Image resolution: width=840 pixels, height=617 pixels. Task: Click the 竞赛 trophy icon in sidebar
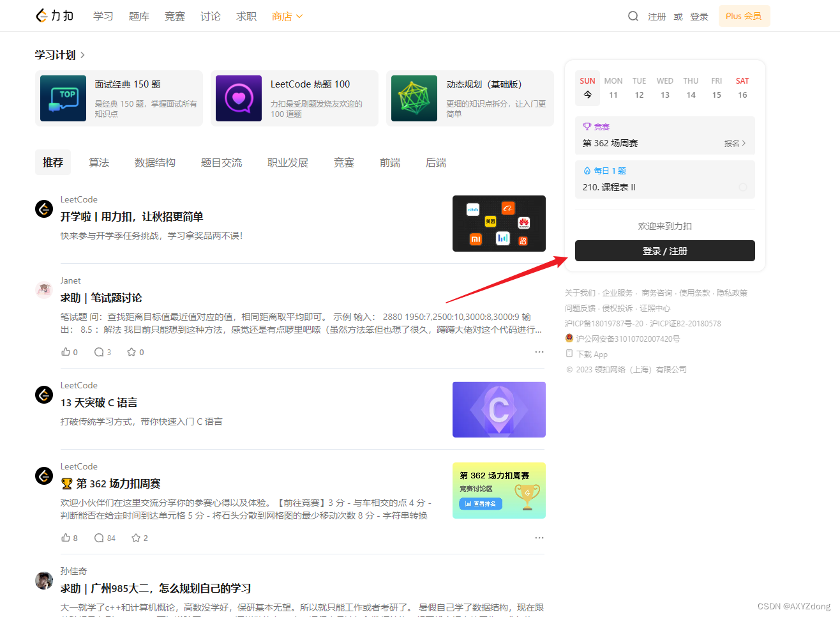pos(587,126)
